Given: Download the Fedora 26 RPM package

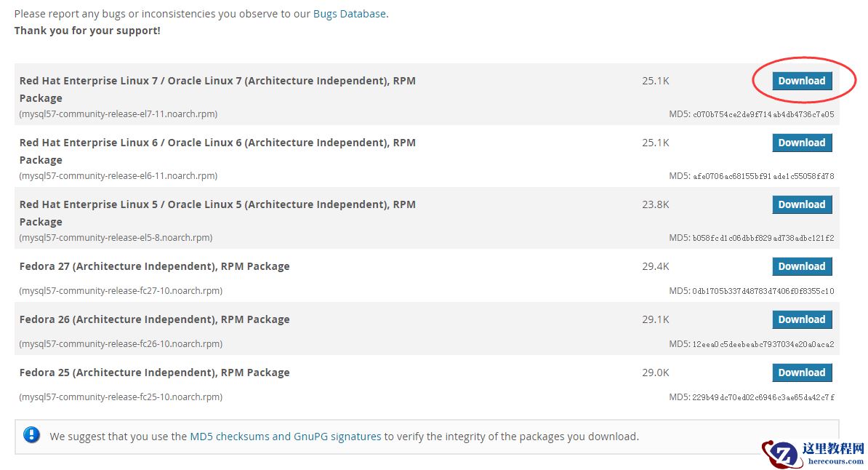Looking at the screenshot, I should 801,319.
